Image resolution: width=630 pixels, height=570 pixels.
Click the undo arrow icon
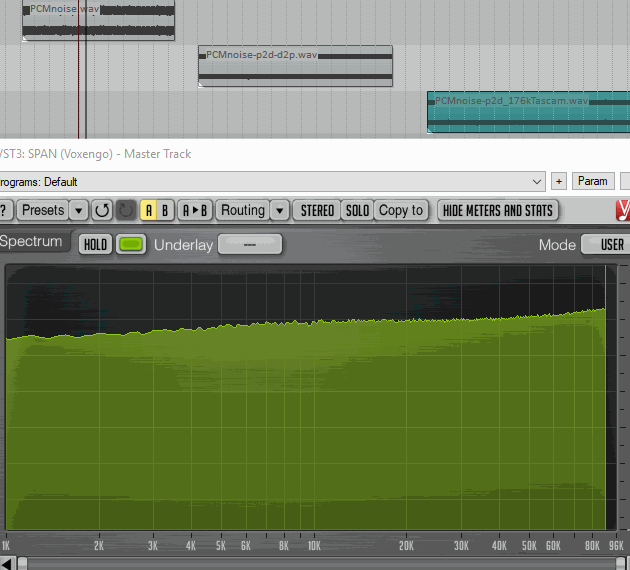101,210
